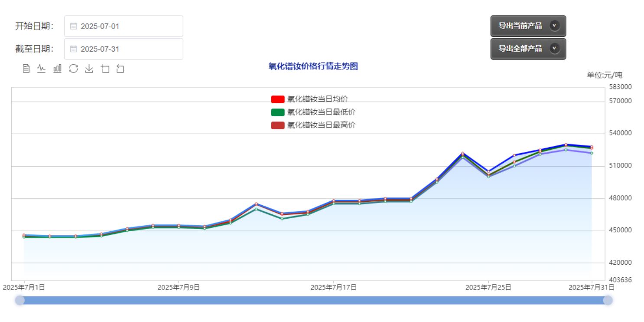Grab the right handle of date range slider
The image size is (644, 322).
point(608,300)
